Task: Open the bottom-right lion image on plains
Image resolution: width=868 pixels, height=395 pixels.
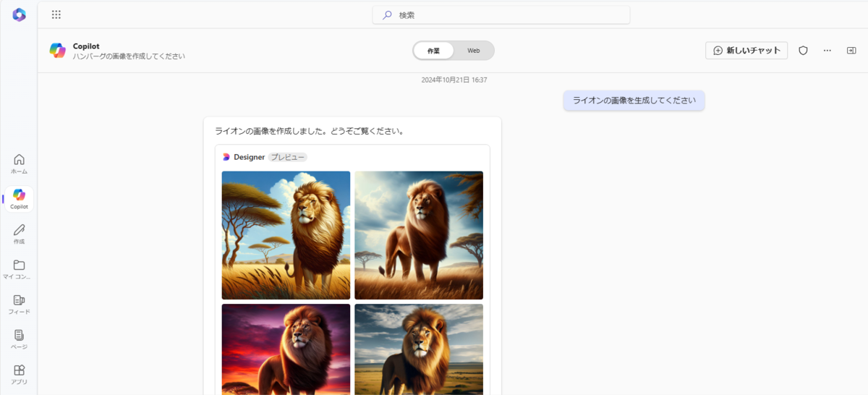Action: [x=419, y=349]
